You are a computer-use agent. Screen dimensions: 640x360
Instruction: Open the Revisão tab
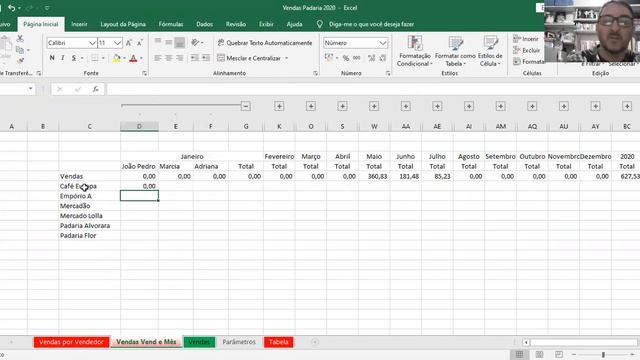pyautogui.click(x=236, y=24)
